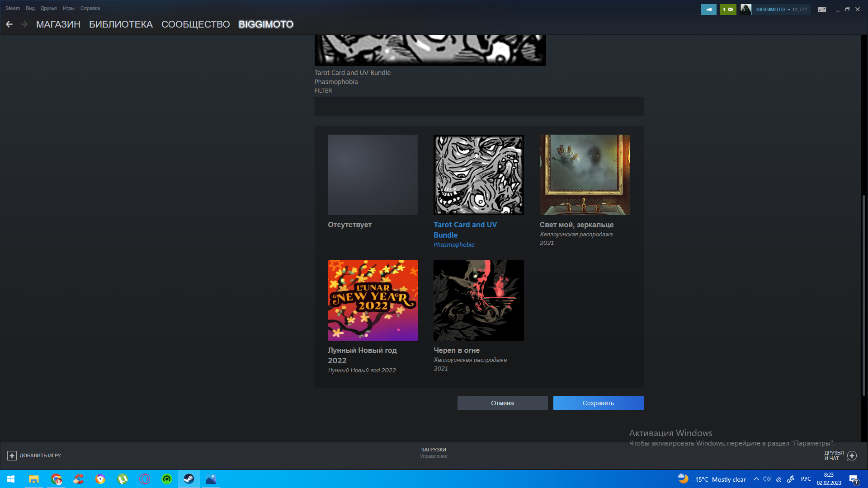Image resolution: width=868 pixels, height=488 pixels.
Task: Click Отсутствует label text
Action: coord(349,225)
